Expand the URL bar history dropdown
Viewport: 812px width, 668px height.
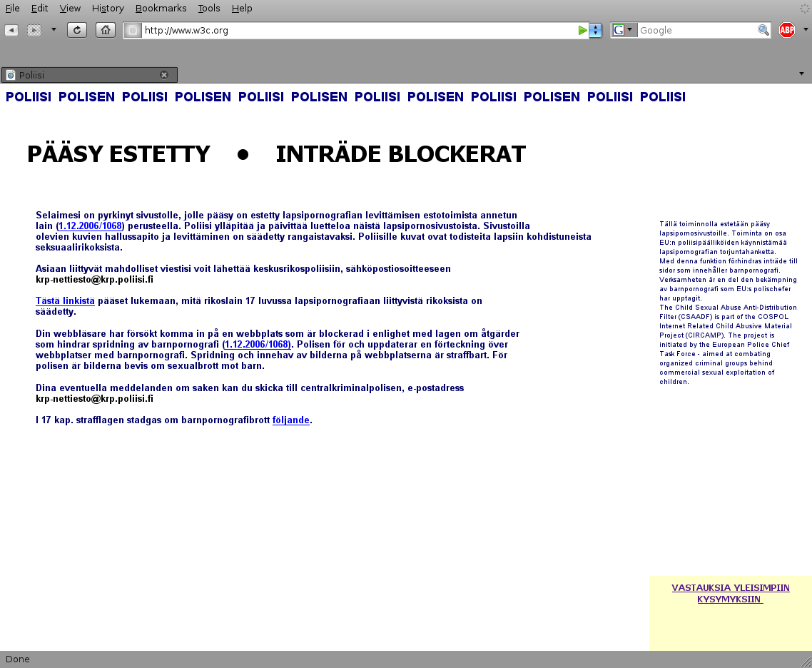tap(596, 30)
